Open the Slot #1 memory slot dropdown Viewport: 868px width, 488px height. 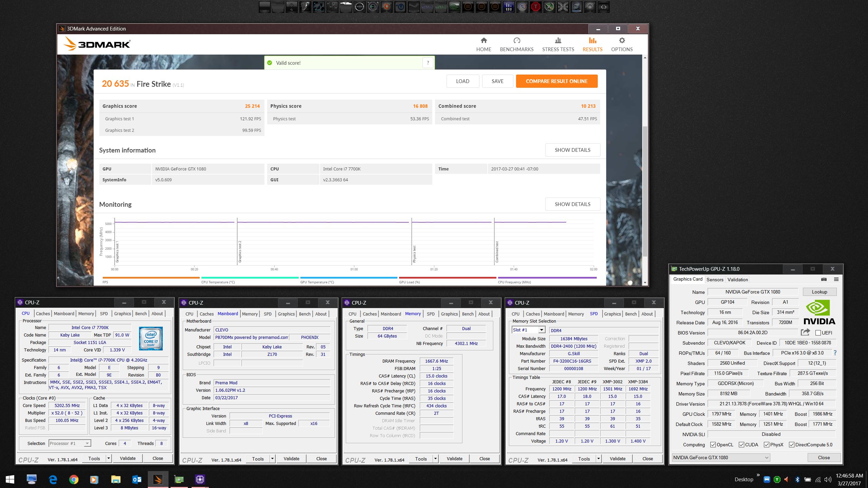click(541, 330)
